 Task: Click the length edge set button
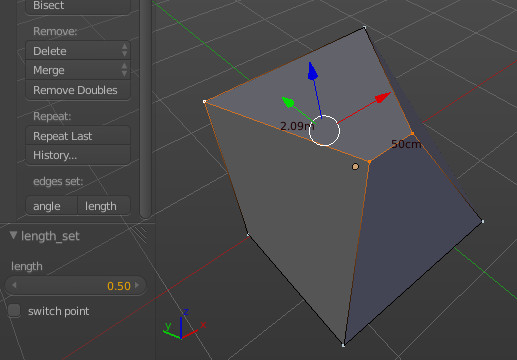tap(104, 206)
